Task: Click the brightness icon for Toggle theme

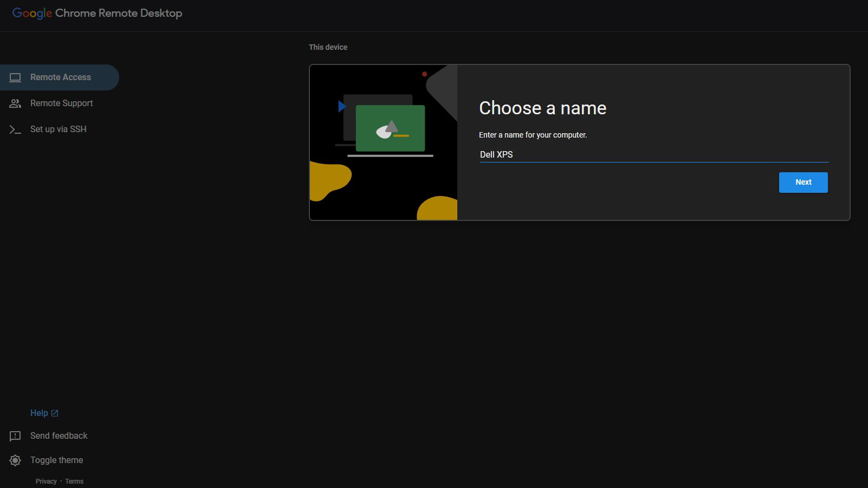Action: (x=15, y=460)
